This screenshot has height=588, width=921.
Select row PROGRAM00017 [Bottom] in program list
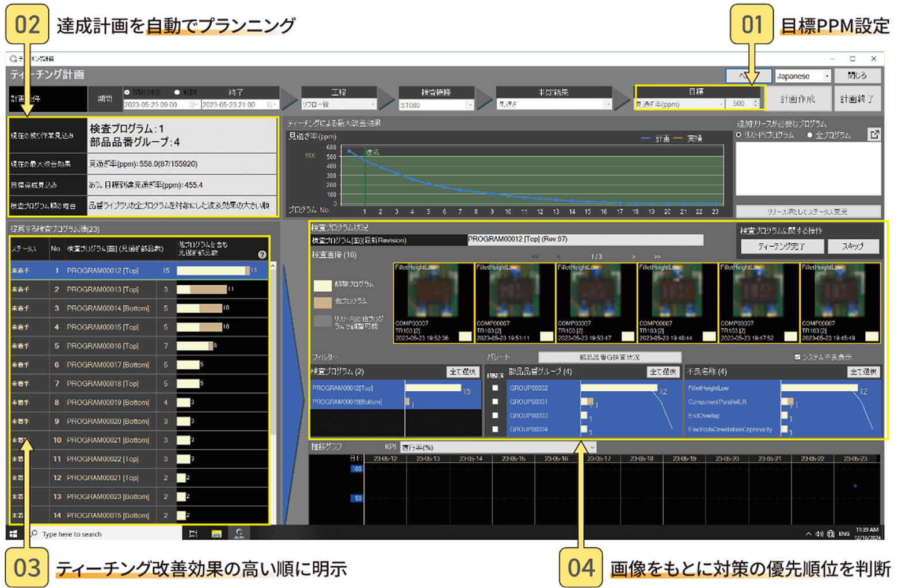[139, 365]
